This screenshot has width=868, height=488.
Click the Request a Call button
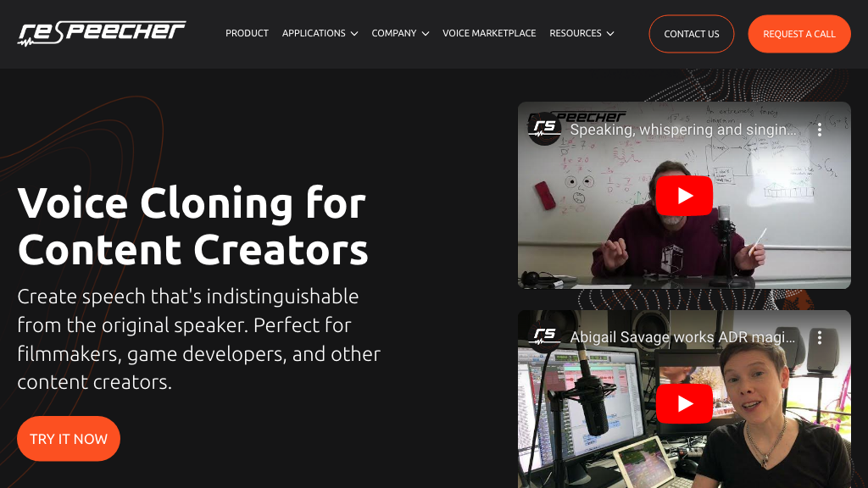(x=798, y=34)
